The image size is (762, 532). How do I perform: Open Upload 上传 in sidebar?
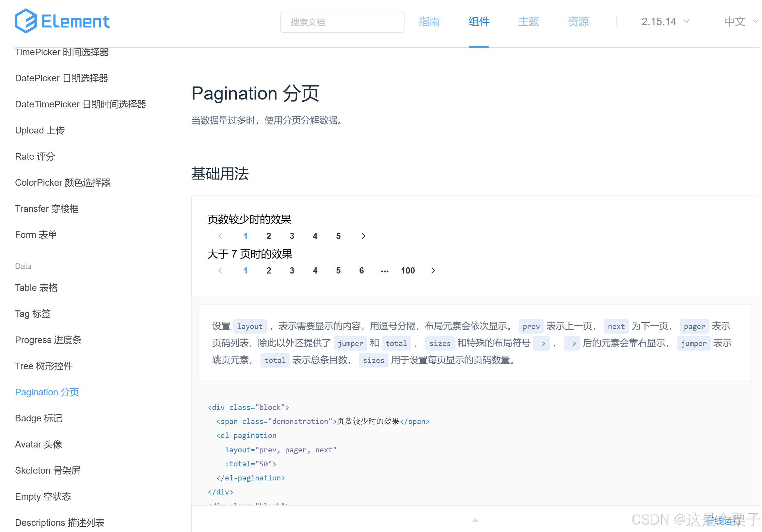tap(40, 131)
